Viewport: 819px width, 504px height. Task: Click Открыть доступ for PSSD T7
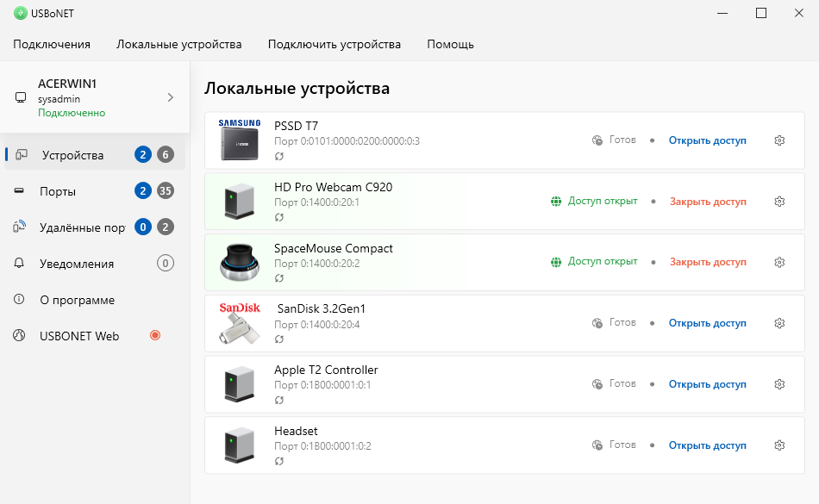click(x=707, y=140)
